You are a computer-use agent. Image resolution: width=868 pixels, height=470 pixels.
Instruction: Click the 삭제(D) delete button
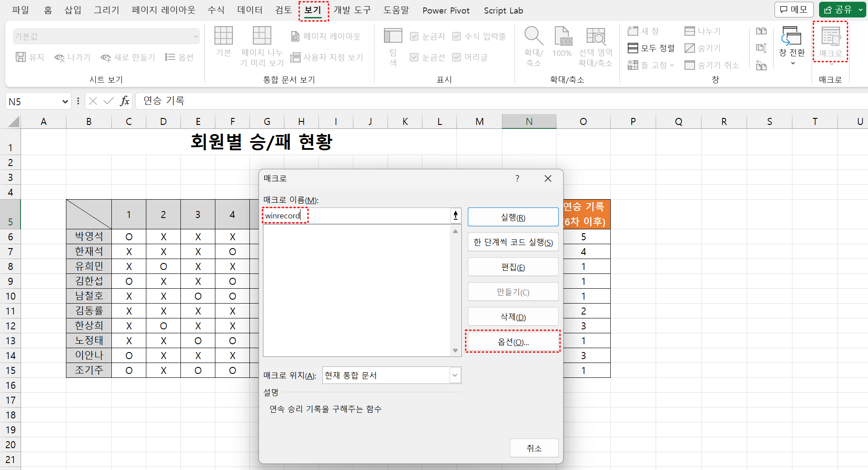point(513,317)
